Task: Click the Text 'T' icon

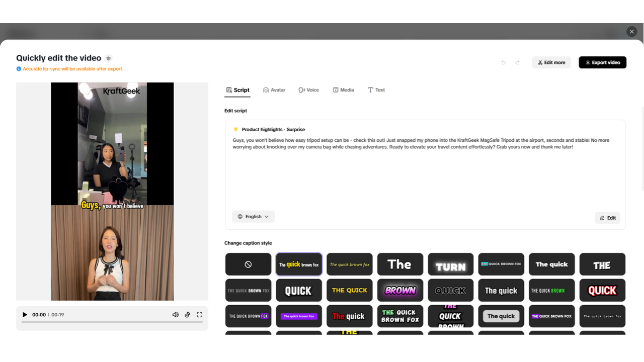Action: tap(371, 89)
